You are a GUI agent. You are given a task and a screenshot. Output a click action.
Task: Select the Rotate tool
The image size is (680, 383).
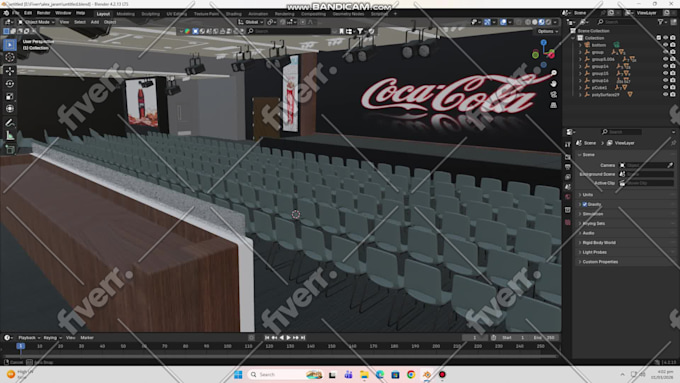[10, 84]
